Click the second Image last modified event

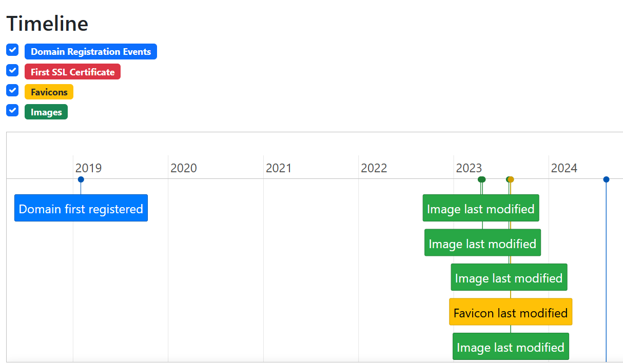coord(482,242)
